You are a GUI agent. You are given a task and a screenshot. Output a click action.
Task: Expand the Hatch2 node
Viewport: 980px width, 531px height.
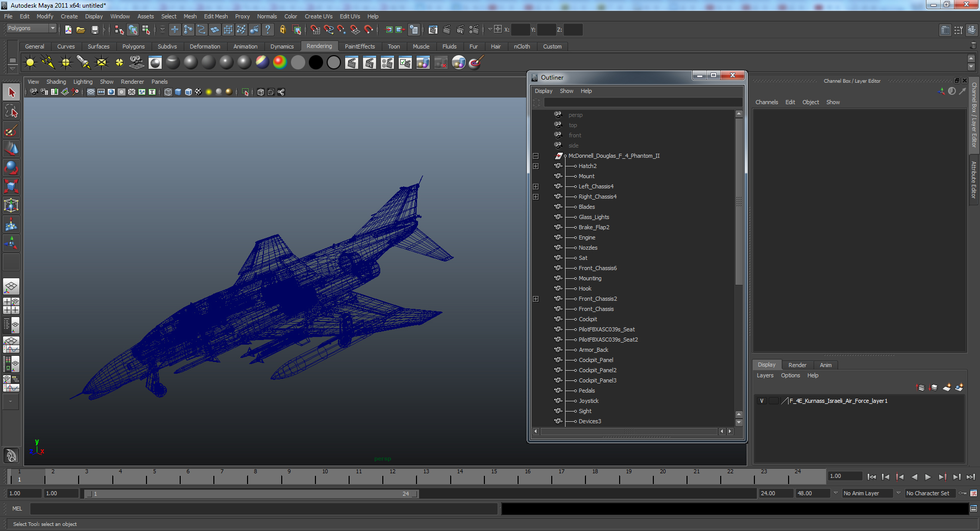[535, 166]
